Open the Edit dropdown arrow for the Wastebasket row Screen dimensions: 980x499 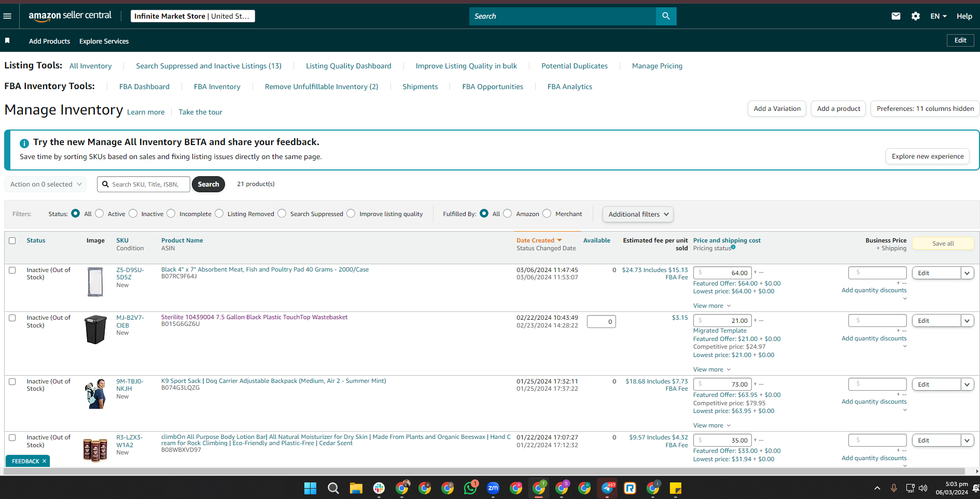(x=967, y=321)
